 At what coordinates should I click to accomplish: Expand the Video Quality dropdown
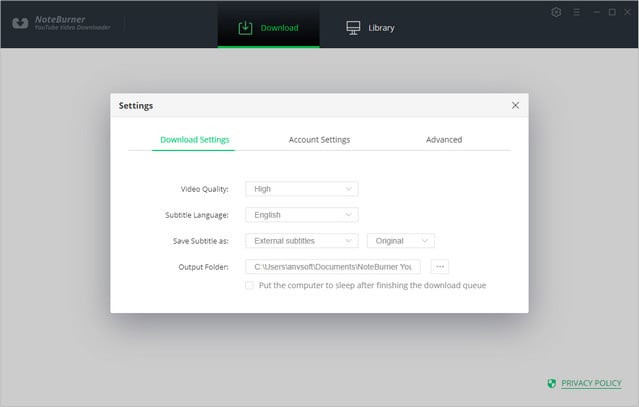[x=301, y=188]
